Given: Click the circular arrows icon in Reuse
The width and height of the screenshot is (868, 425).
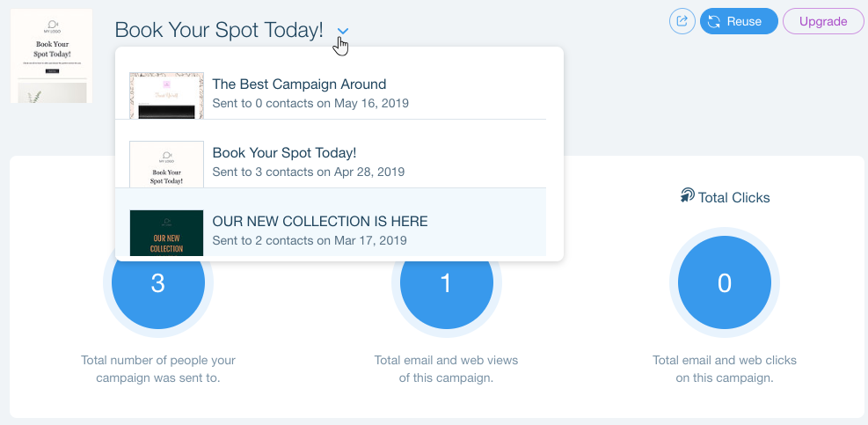Looking at the screenshot, I should 714,22.
